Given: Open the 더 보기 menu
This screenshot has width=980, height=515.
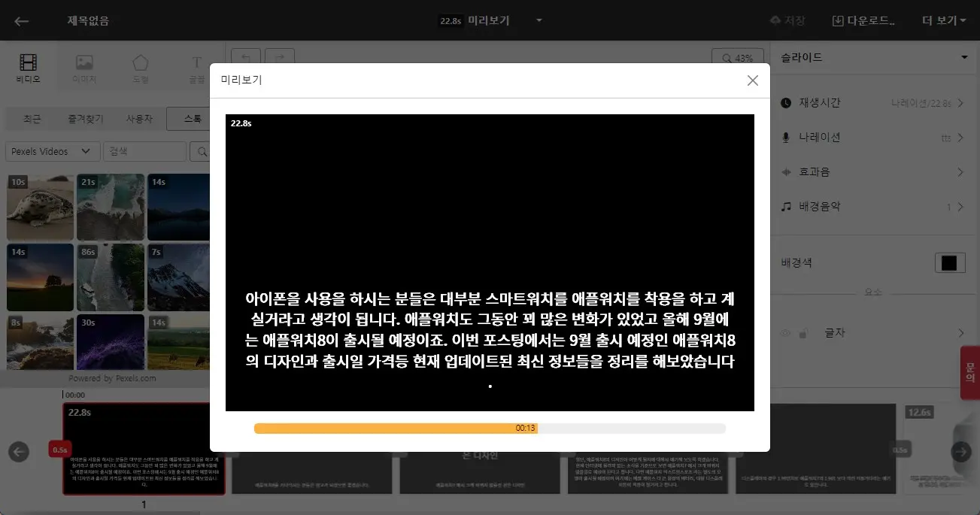Looking at the screenshot, I should (944, 21).
